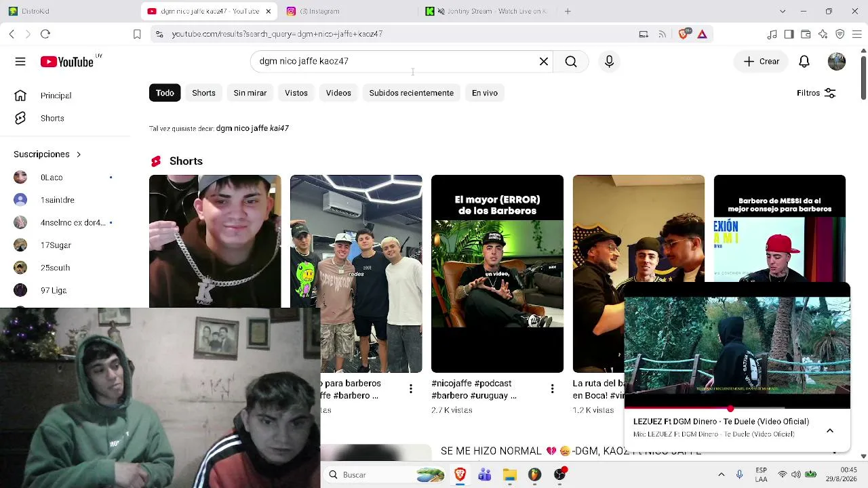
Task: Open the Brave VPN shield icon
Action: pyautogui.click(x=840, y=34)
